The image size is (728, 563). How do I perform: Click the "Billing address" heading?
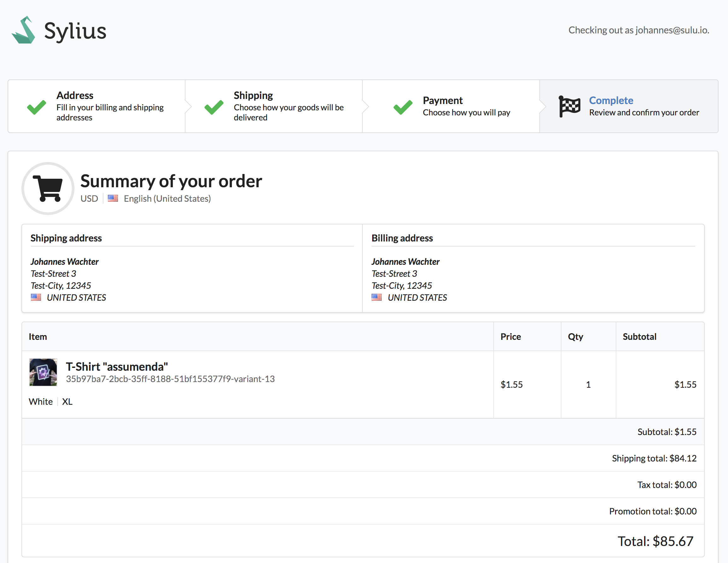pyautogui.click(x=402, y=238)
